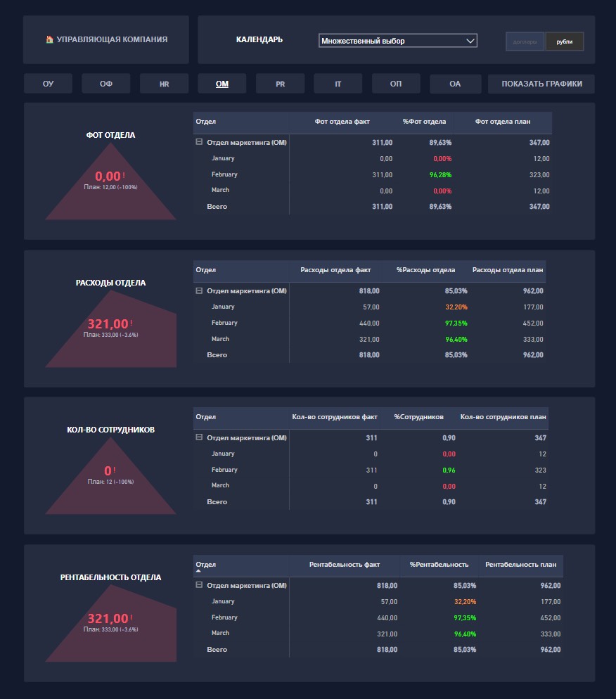Click the alert icon on РАСХОДЫ ОТДЕЛА card

(x=131, y=322)
